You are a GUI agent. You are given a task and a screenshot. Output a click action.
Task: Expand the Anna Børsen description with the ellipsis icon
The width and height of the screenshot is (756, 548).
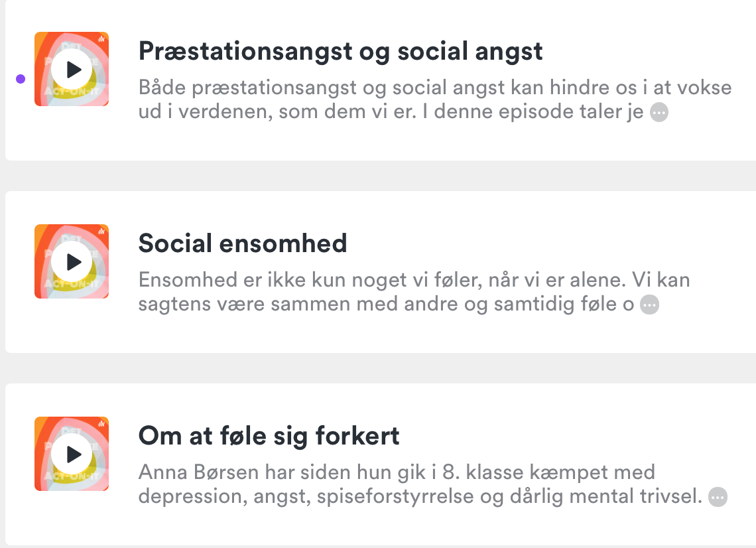tap(718, 497)
